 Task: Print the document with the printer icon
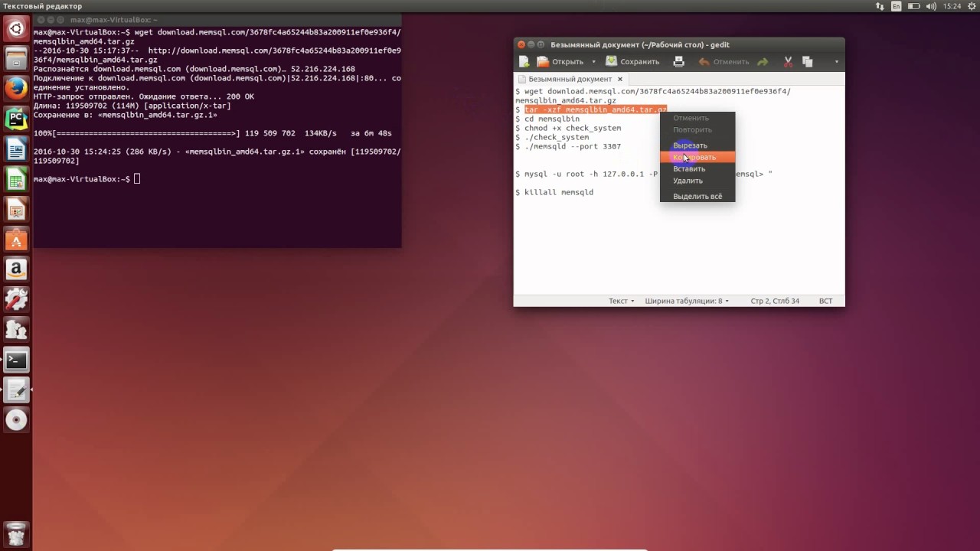tap(678, 61)
